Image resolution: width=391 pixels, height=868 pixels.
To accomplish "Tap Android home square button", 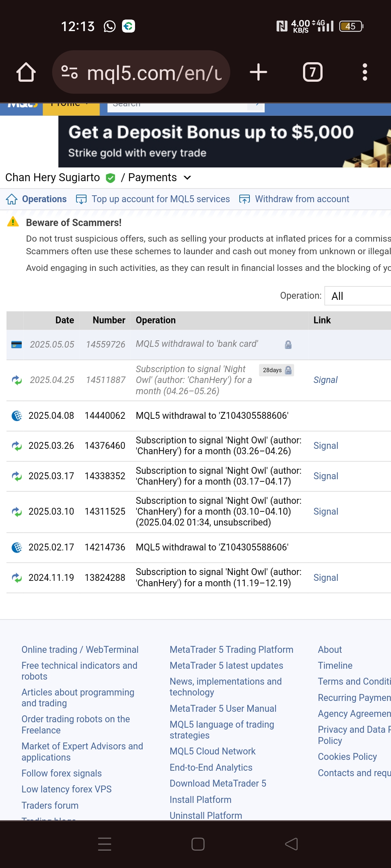I will 198,844.
